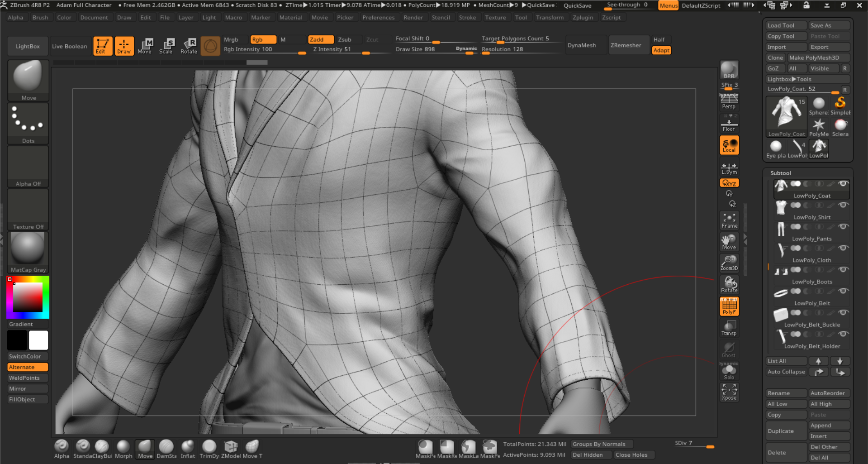The width and height of the screenshot is (868, 464).
Task: Activate the Edit mode button
Action: point(103,46)
